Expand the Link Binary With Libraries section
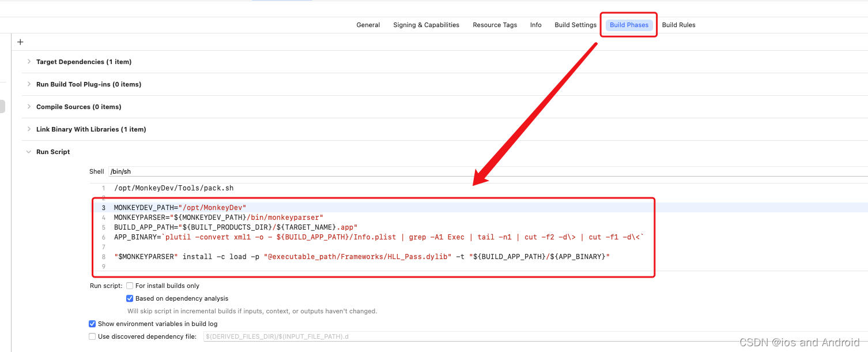This screenshot has width=868, height=352. 28,129
